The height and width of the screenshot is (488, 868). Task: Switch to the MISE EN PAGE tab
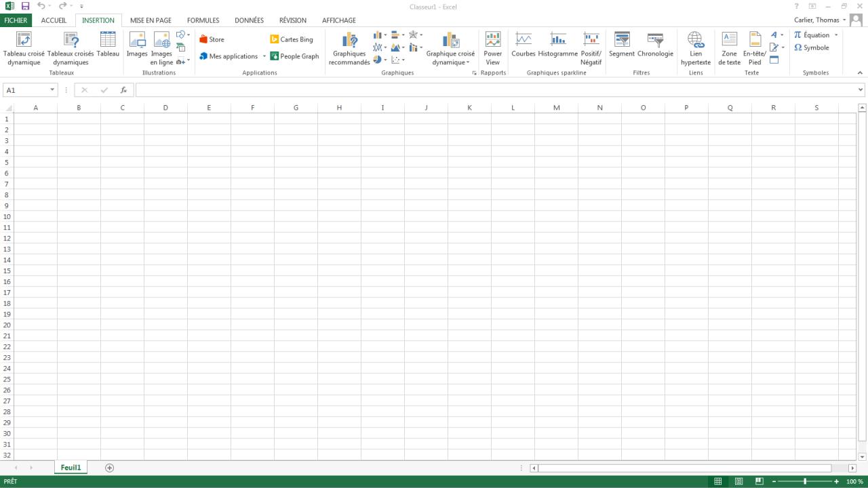(151, 20)
